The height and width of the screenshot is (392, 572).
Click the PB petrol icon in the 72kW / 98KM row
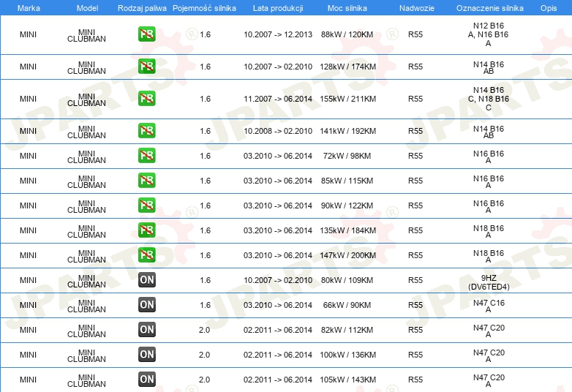146,155
